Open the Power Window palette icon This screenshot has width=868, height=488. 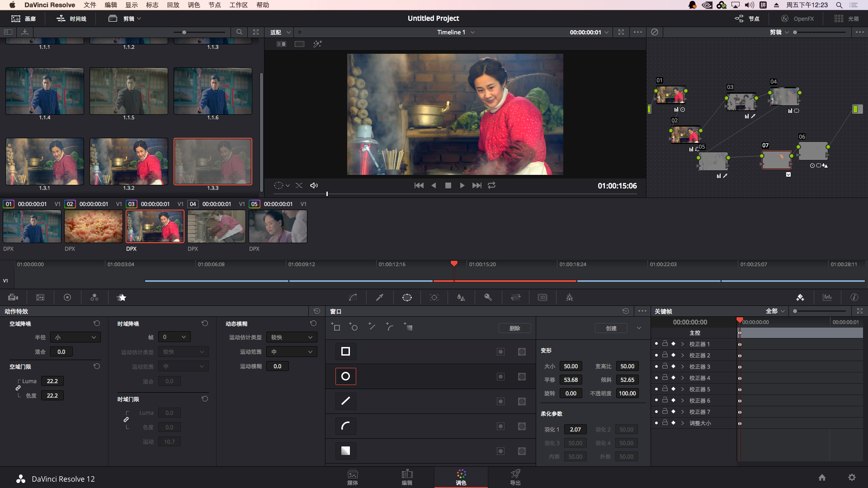(x=407, y=297)
